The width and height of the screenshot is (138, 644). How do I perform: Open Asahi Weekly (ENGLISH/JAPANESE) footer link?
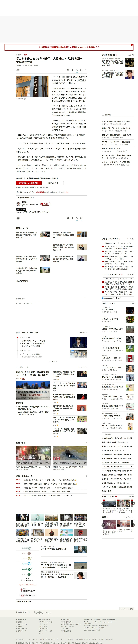pyautogui.click(x=97, y=626)
